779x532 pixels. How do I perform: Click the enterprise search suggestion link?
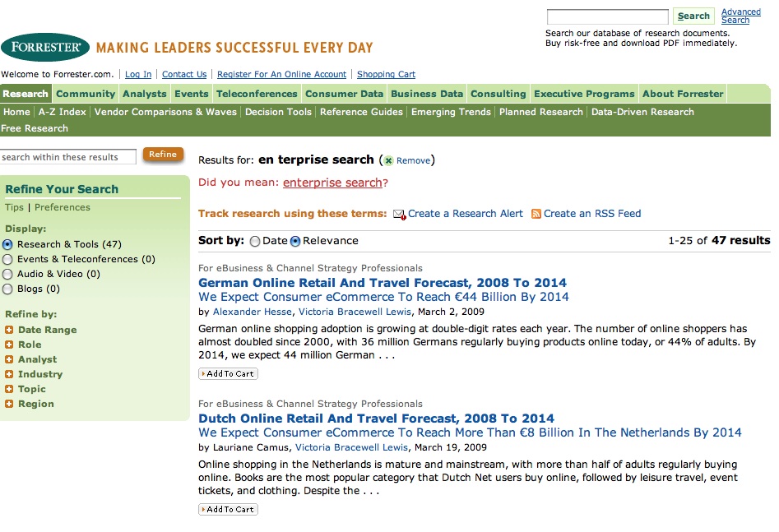click(x=332, y=183)
